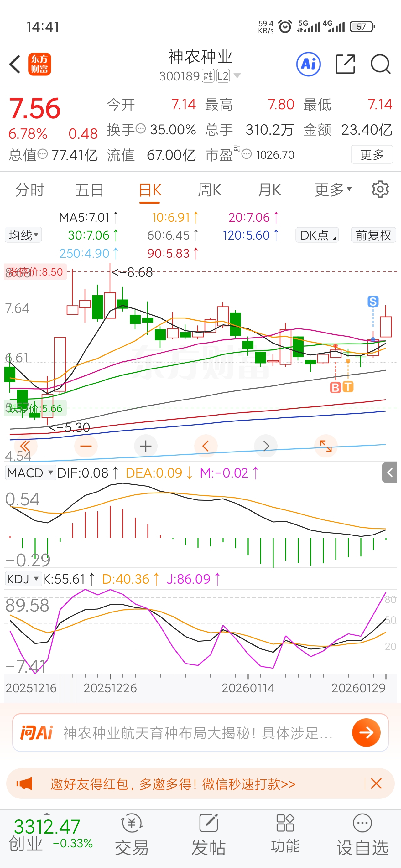Tap the T signal marker
The height and width of the screenshot is (868, 401).
click(348, 386)
